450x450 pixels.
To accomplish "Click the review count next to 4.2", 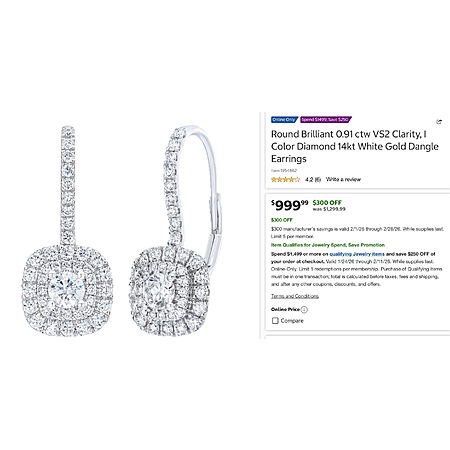I will pos(318,180).
